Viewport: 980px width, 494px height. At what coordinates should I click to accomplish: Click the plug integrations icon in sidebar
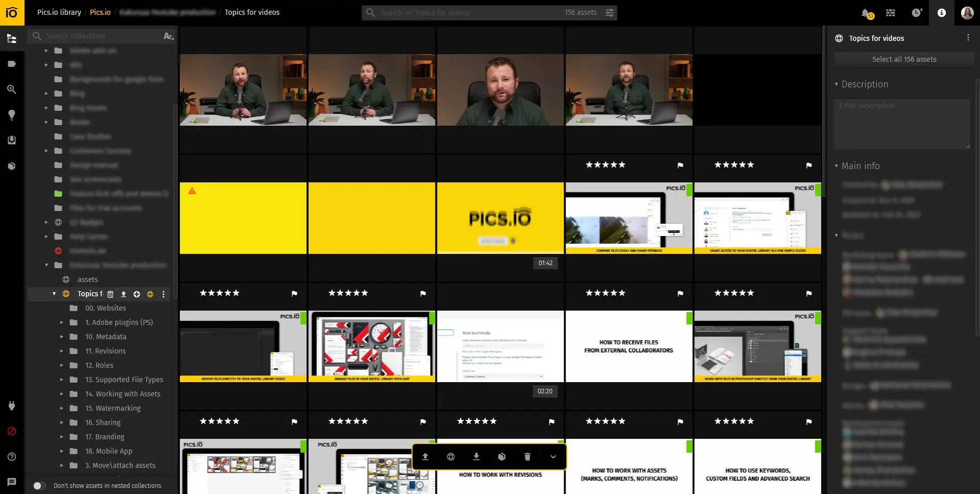[12, 406]
